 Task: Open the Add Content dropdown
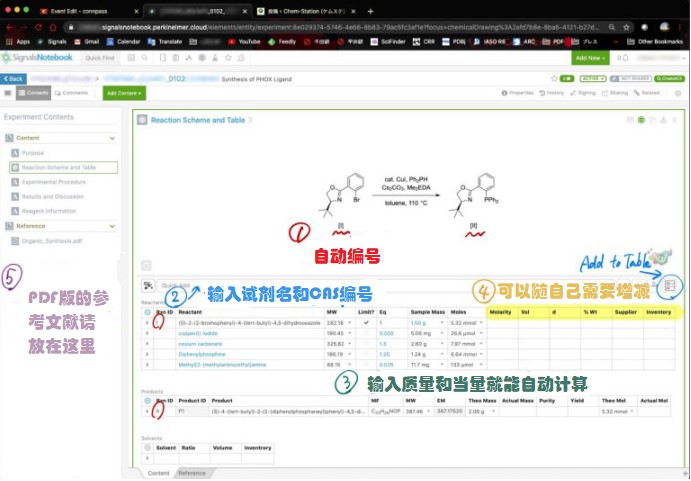124,93
